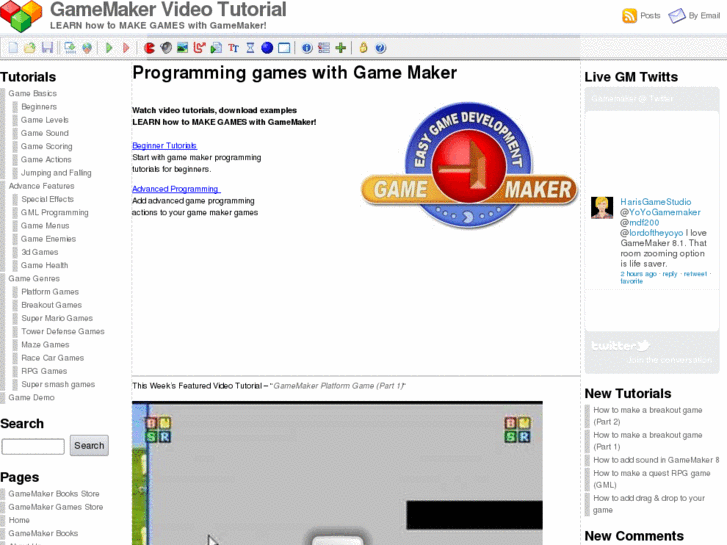Open the Game Genres section

(x=34, y=278)
